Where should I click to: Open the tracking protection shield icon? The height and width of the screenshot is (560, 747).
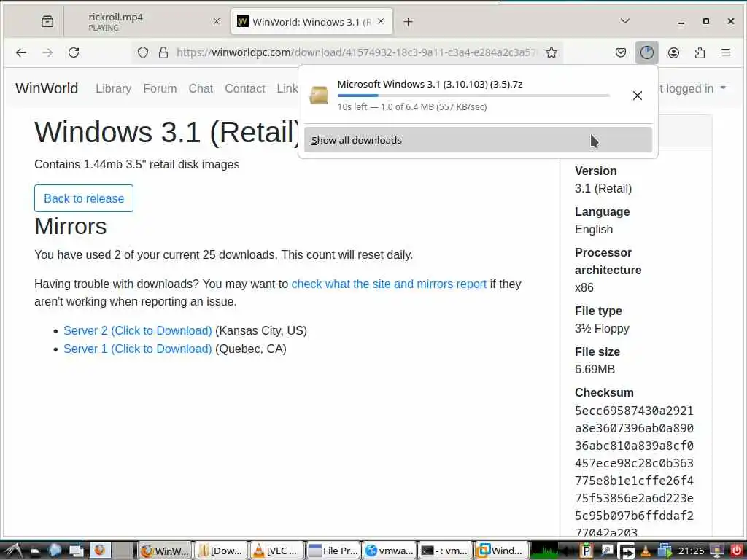click(x=143, y=52)
